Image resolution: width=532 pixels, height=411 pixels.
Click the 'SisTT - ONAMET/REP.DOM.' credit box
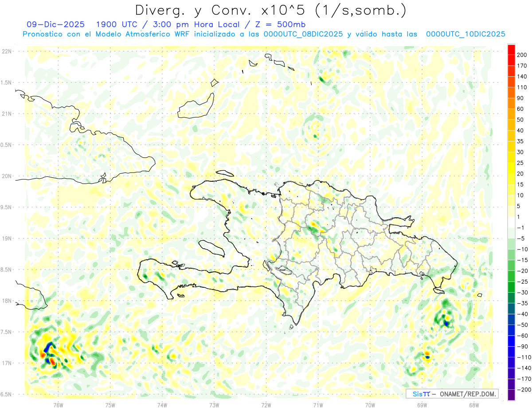452,394
